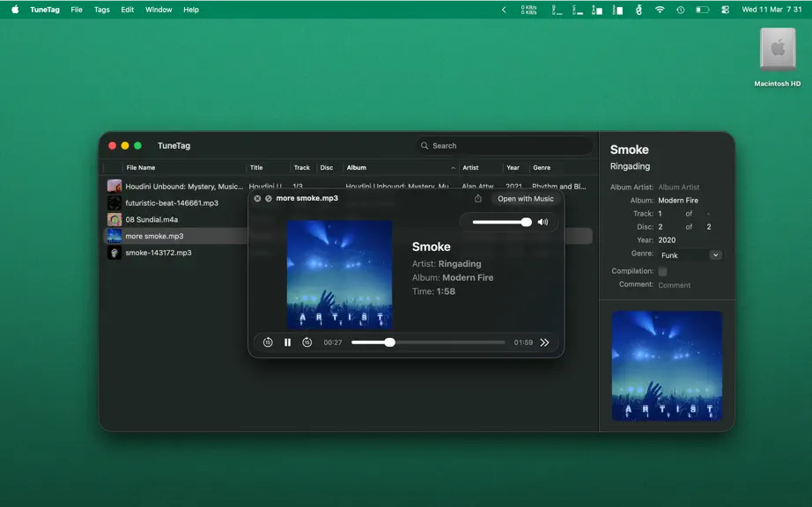Click the Ringading artist name in the sidebar
Image resolution: width=812 pixels, height=507 pixels.
(630, 166)
